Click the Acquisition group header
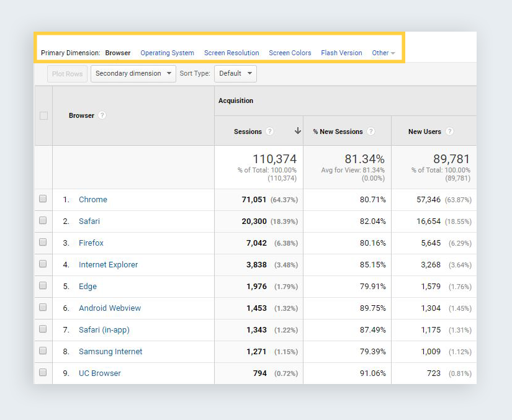Screen dimensions: 512x420 tap(236, 101)
